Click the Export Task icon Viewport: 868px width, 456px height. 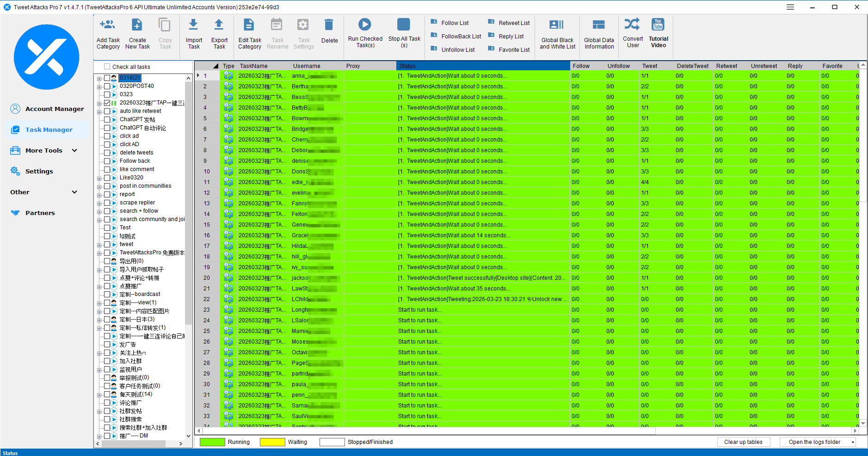click(x=219, y=25)
